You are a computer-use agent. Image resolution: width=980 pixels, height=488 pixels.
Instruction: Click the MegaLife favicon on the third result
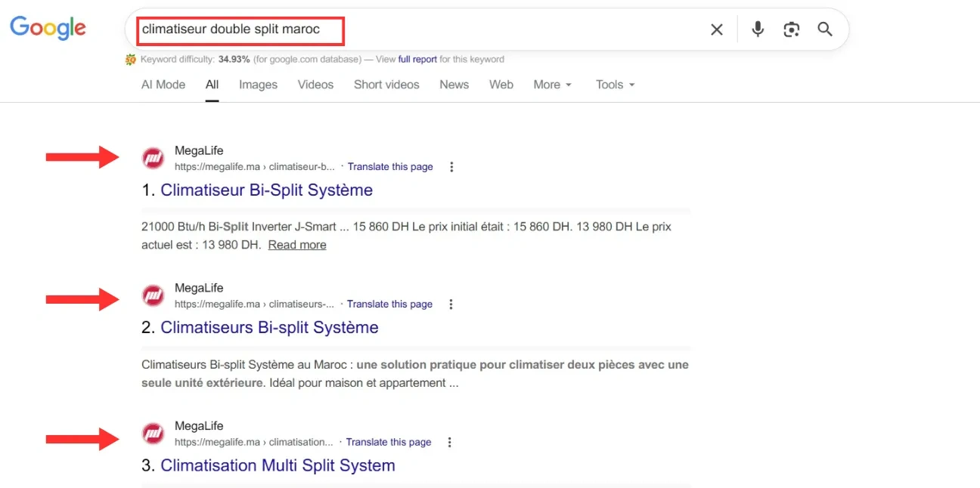tap(153, 434)
